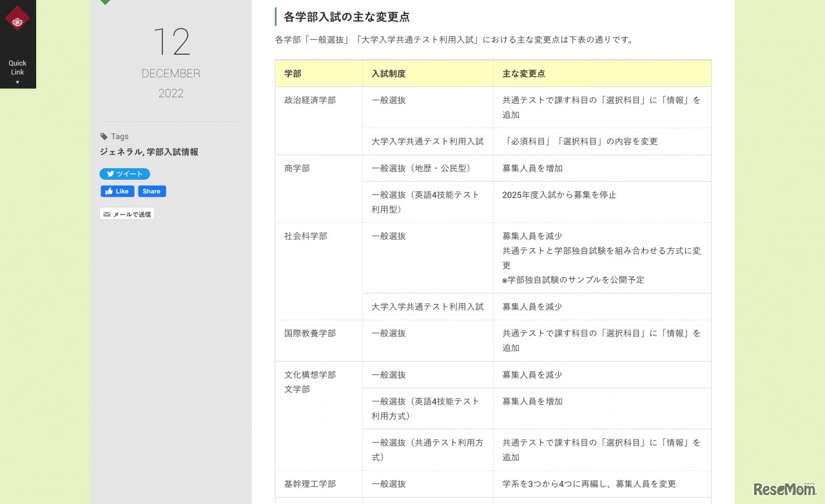Click the 文化構想学部 text
Viewport: 825px width, 504px height.
[310, 375]
